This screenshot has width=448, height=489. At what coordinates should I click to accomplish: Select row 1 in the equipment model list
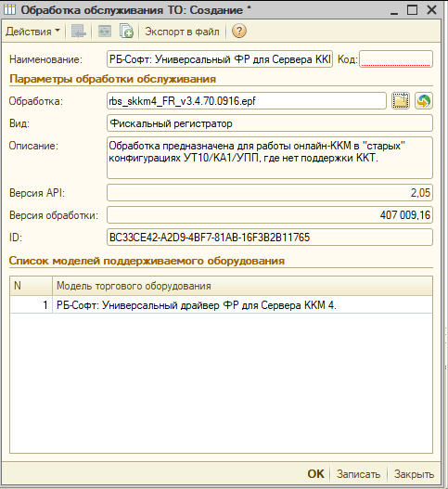[x=221, y=304]
